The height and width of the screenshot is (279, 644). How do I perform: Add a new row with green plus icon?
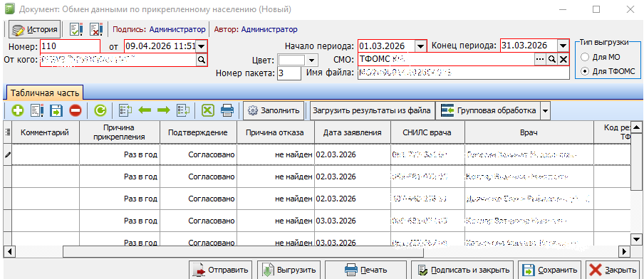17,110
